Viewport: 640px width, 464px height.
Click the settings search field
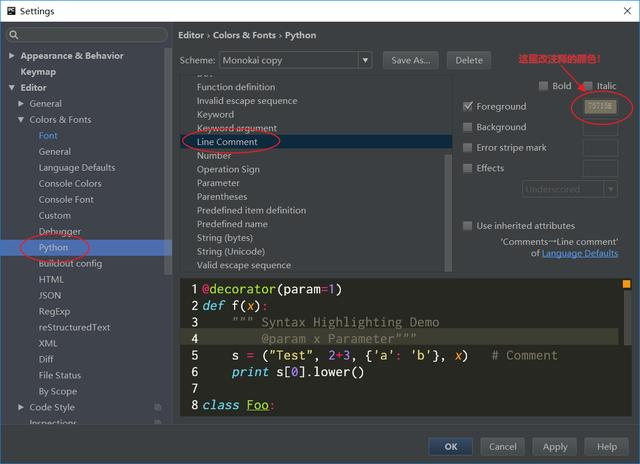point(87,35)
